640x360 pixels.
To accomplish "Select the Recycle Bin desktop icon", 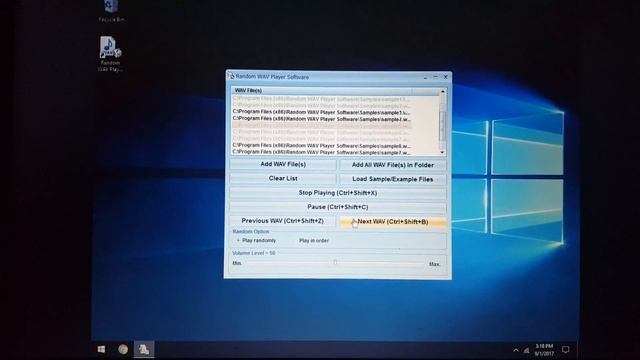I will (111, 11).
